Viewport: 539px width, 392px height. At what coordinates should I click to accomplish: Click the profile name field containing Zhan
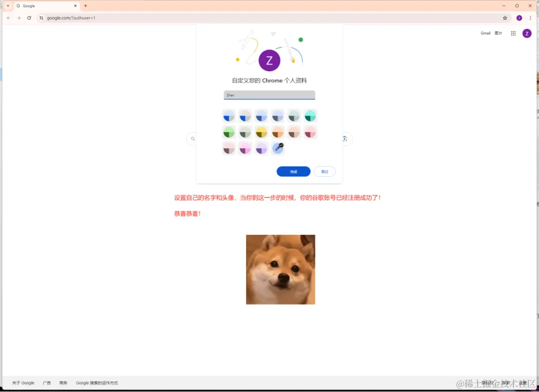[269, 95]
